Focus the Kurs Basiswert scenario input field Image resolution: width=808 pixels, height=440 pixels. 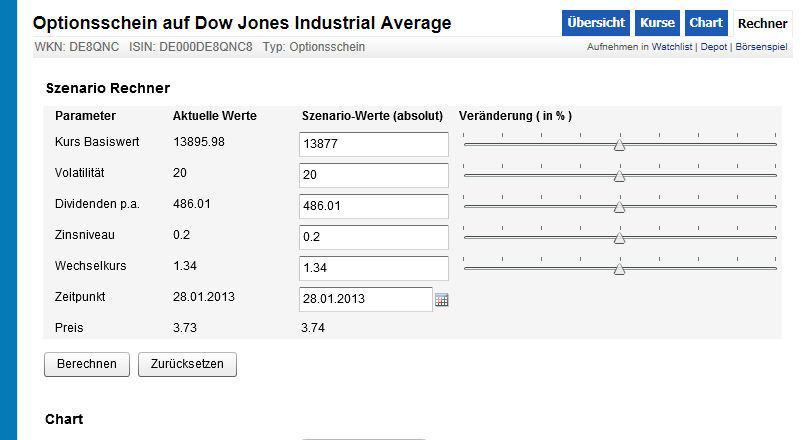374,145
